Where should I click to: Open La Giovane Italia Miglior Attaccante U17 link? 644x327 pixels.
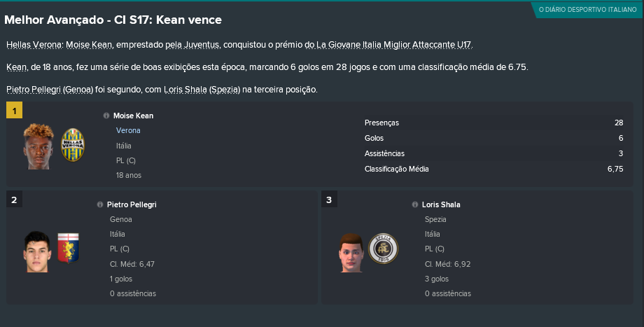tap(393, 45)
